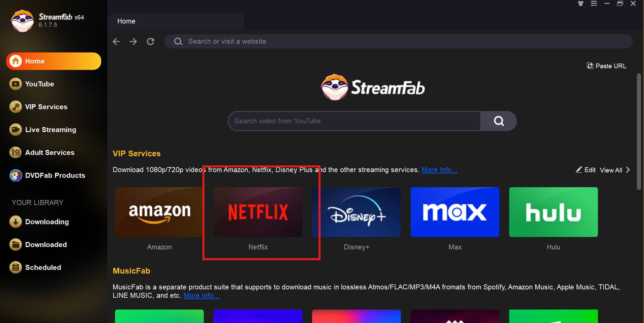Click the StreamFab sloth logo in sidebar
The height and width of the screenshot is (323, 644).
[22, 21]
